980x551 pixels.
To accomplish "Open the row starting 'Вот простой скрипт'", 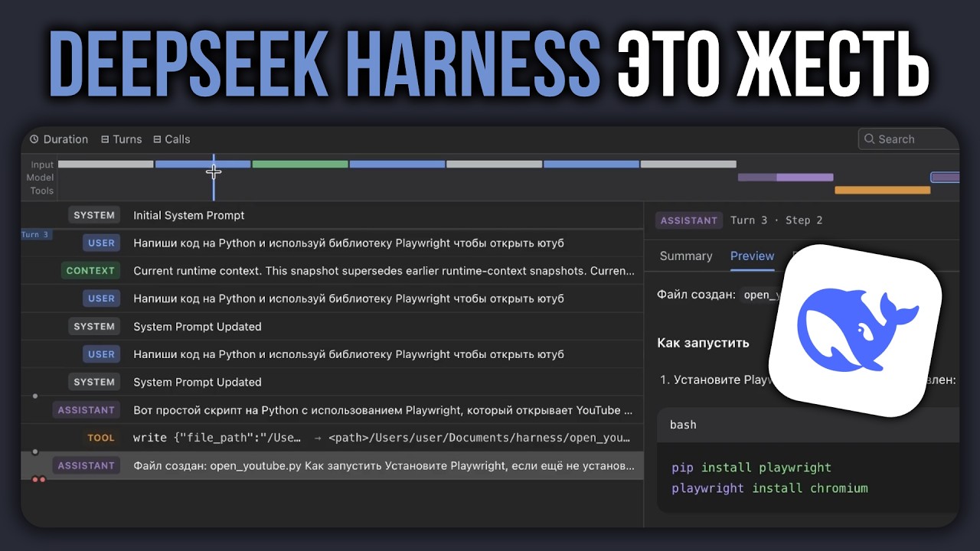I will (x=332, y=410).
